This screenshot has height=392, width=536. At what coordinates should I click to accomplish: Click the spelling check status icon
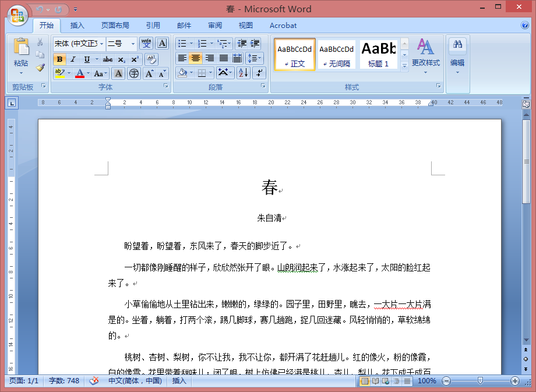point(94,381)
